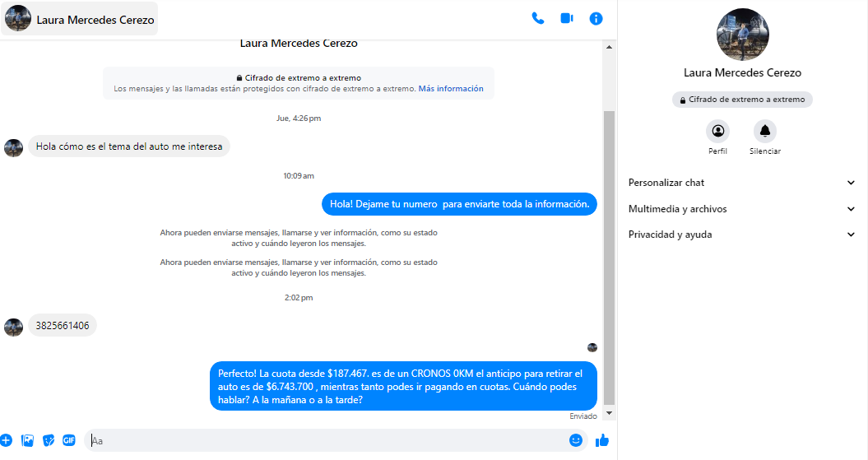868x460 pixels.
Task: Expand the Personalizar chat section
Action: (x=742, y=183)
